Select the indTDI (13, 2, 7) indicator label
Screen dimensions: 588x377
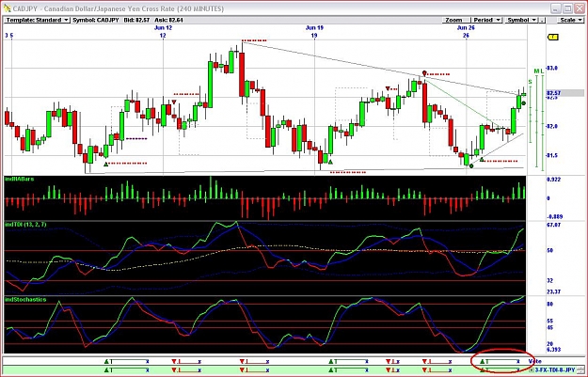[25, 225]
